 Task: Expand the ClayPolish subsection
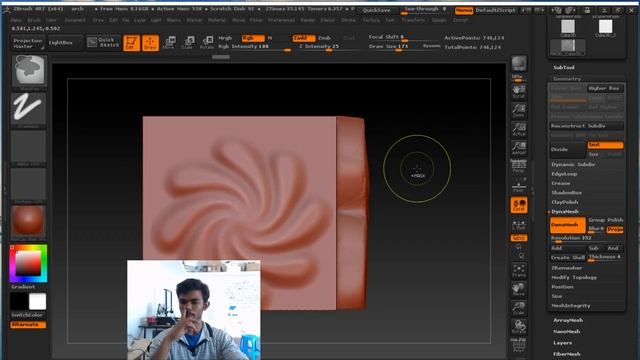point(565,202)
